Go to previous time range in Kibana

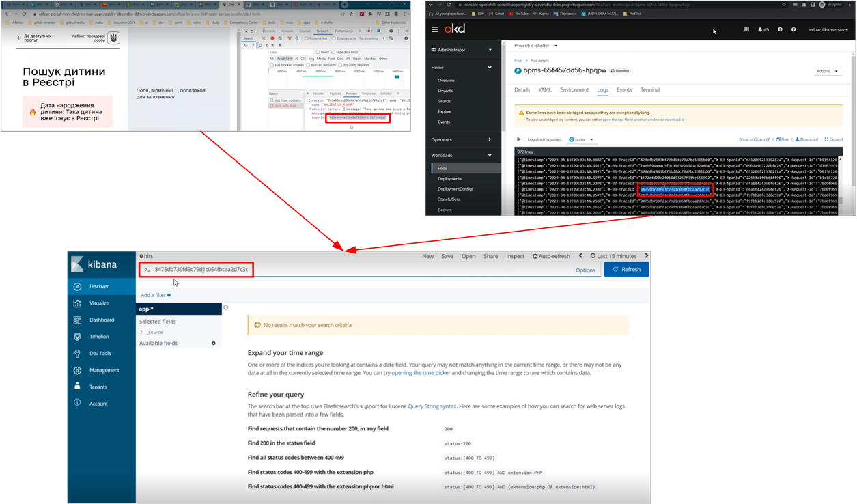click(x=581, y=256)
